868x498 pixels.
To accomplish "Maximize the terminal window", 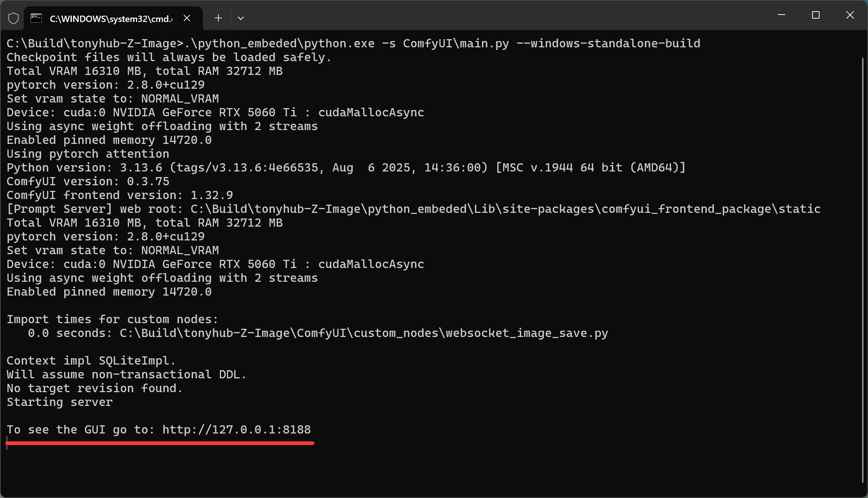I will pyautogui.click(x=816, y=15).
